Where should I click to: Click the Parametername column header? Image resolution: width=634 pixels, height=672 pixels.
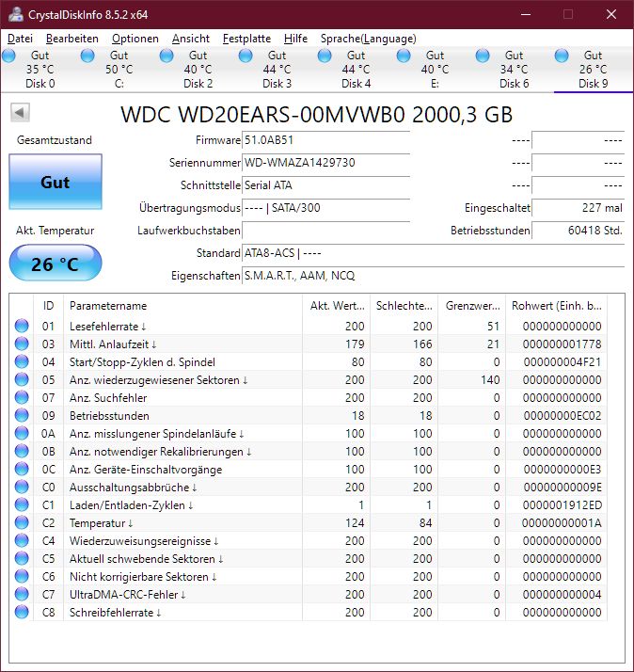coord(182,306)
